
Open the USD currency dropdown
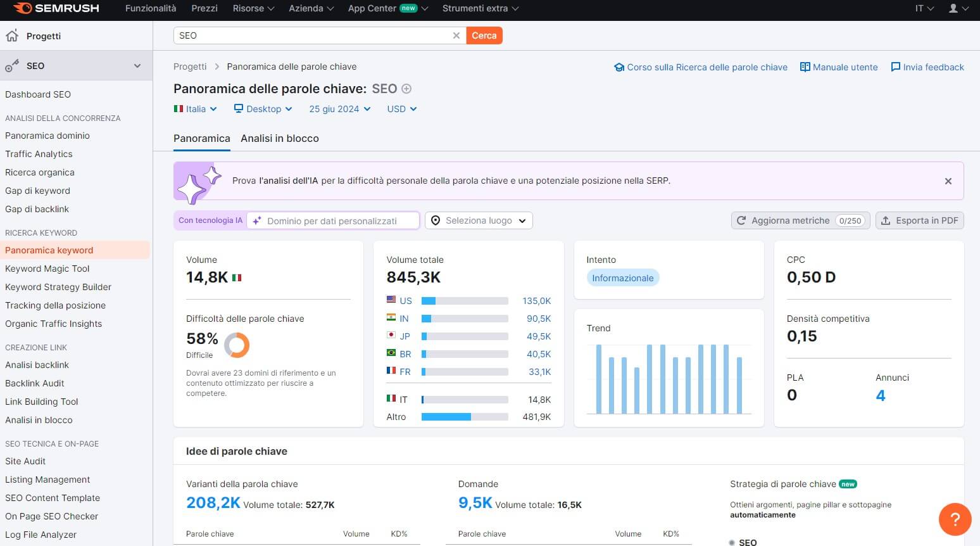(x=402, y=109)
